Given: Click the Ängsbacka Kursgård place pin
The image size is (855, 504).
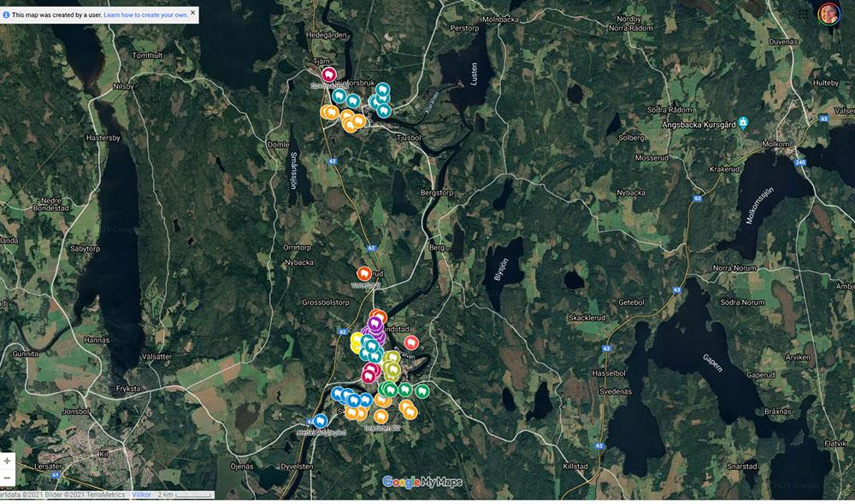Looking at the screenshot, I should [x=744, y=121].
